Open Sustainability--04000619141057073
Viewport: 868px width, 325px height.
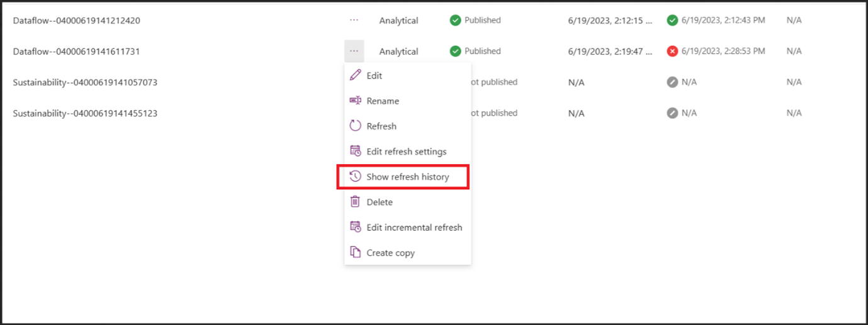point(85,82)
